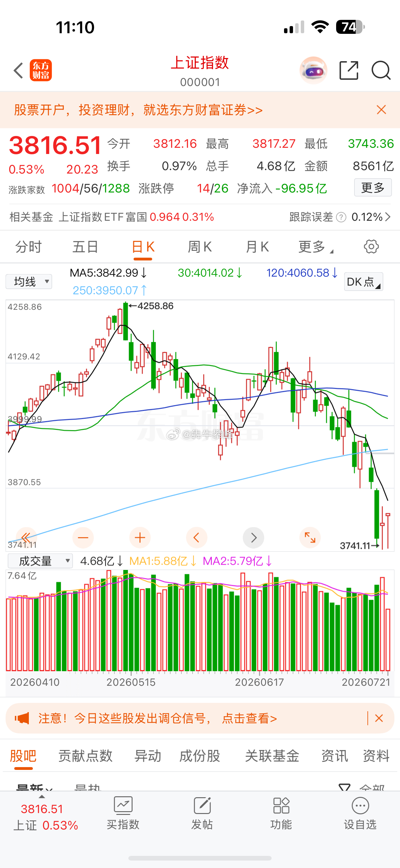The width and height of the screenshot is (400, 868).
Task: Open the search magnifier icon
Action: [381, 70]
